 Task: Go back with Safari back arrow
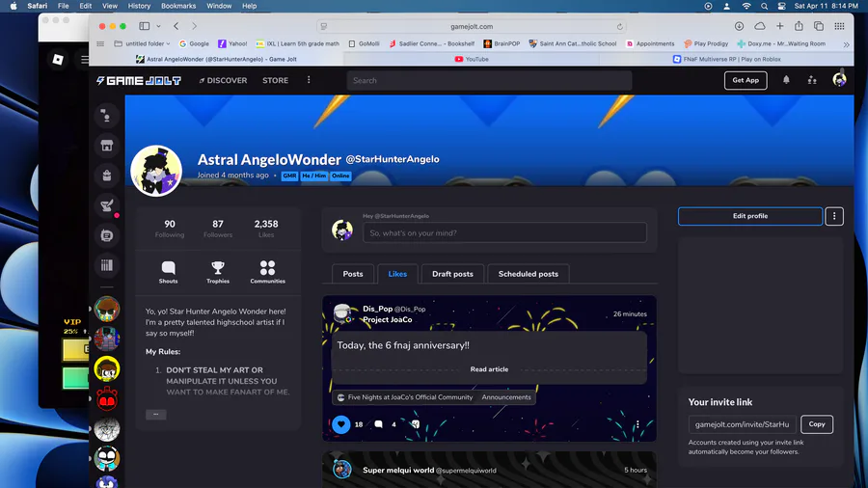176,26
